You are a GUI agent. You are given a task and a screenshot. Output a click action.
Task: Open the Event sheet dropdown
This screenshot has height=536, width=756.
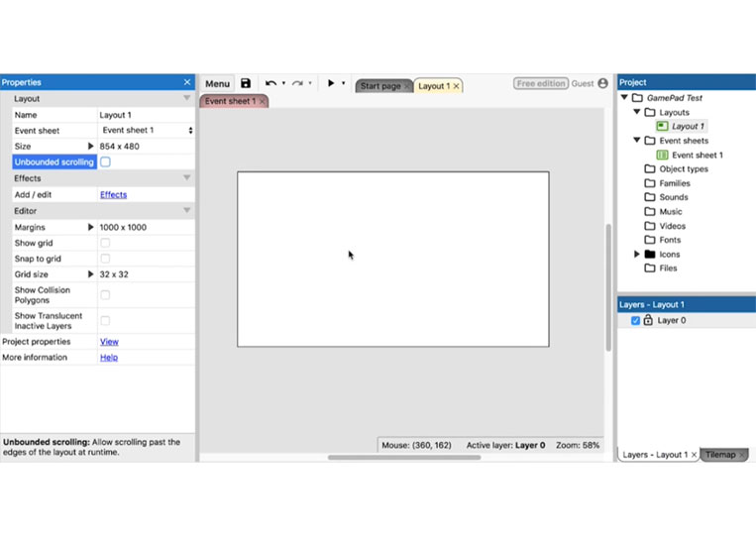click(146, 130)
